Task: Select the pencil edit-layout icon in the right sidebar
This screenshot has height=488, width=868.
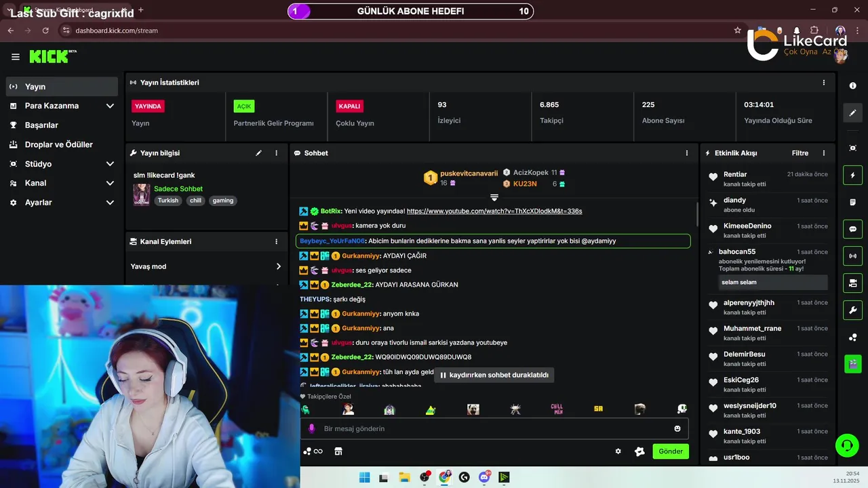Action: [x=852, y=113]
